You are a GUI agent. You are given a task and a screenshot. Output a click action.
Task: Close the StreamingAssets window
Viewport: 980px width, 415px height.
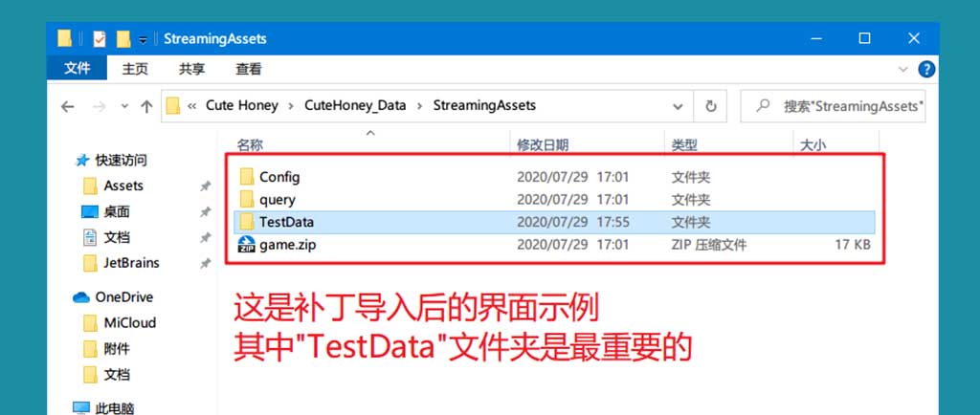(914, 38)
